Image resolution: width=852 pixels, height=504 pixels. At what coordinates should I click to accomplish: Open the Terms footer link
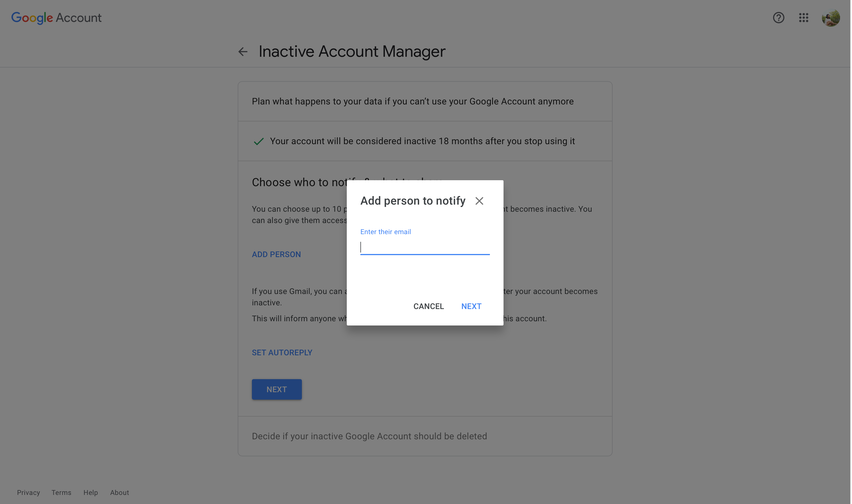(62, 492)
